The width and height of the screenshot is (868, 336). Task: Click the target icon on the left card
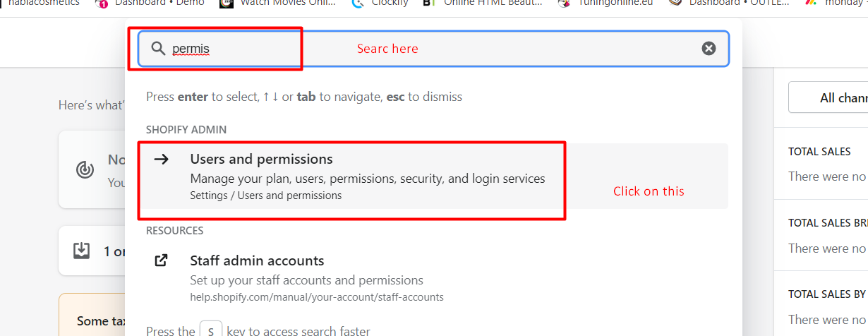tap(85, 169)
